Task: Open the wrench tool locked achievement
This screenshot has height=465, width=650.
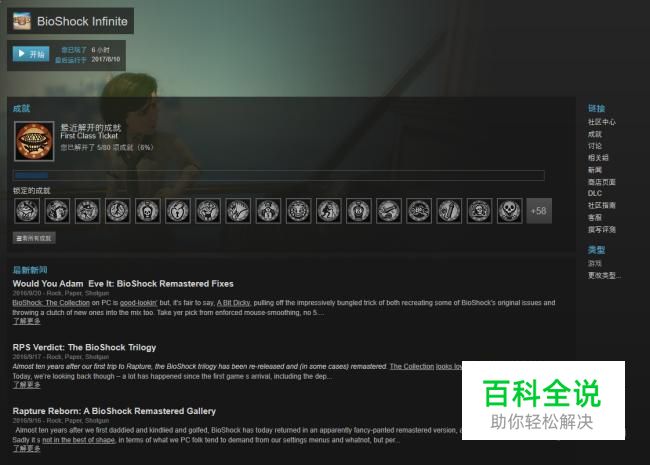Action: point(449,211)
